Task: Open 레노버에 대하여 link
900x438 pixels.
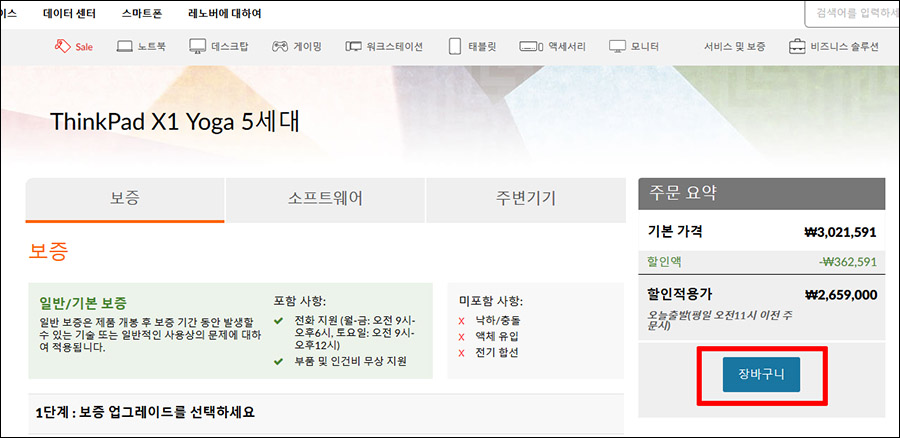Action: [x=224, y=13]
